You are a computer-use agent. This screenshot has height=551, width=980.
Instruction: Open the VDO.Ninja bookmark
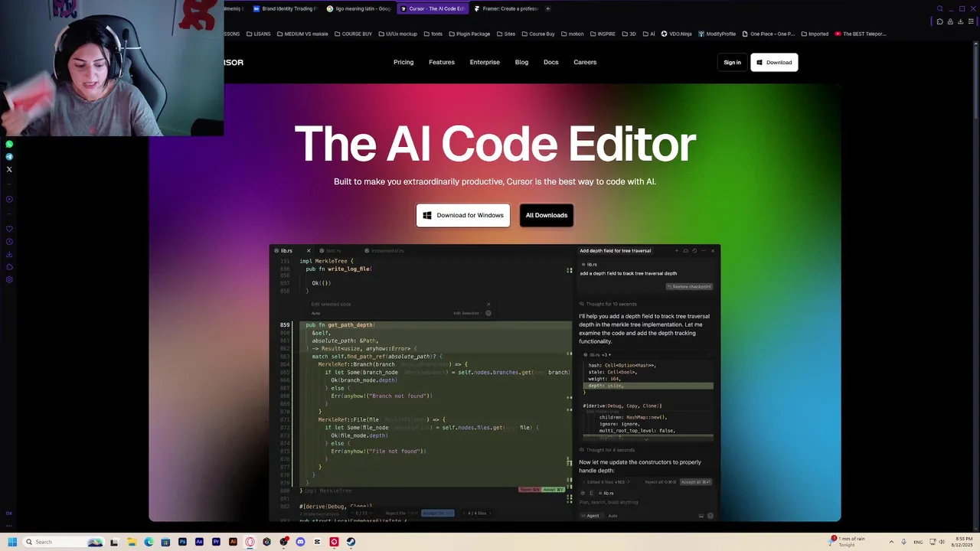coord(676,34)
